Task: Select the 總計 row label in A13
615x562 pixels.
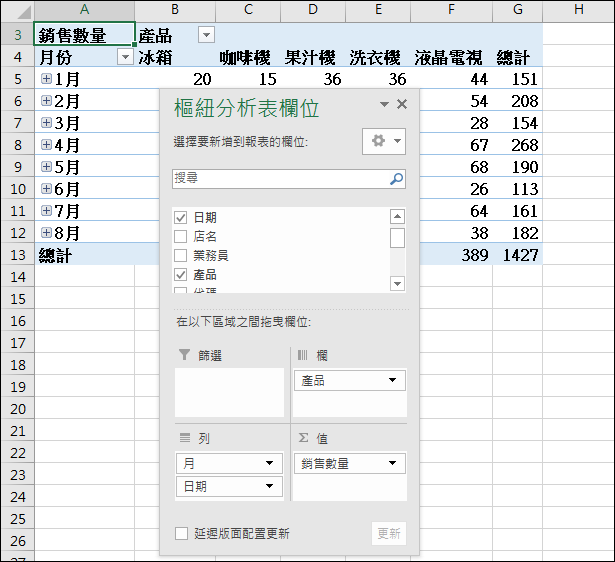Action: [x=84, y=255]
